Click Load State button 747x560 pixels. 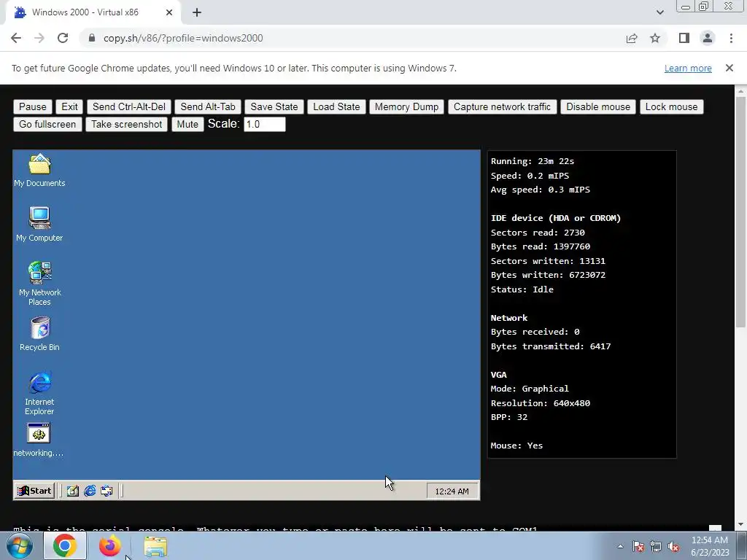click(x=336, y=106)
